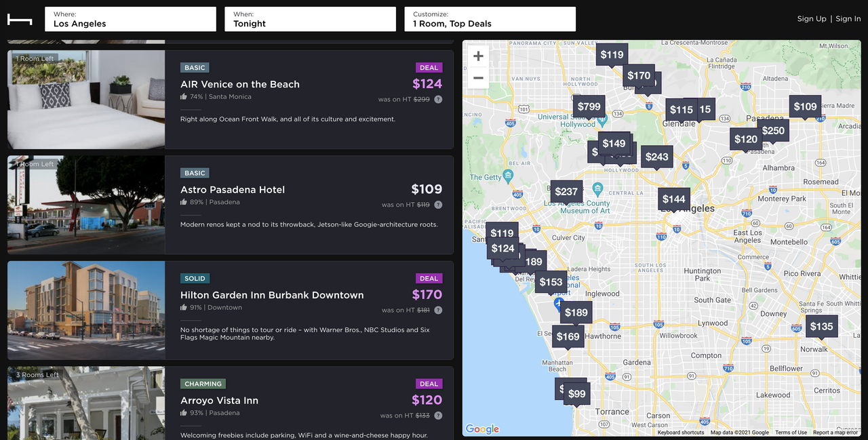The image size is (868, 440).
Task: Click the question mark next to Astro Pasadena price
Action: click(x=438, y=205)
